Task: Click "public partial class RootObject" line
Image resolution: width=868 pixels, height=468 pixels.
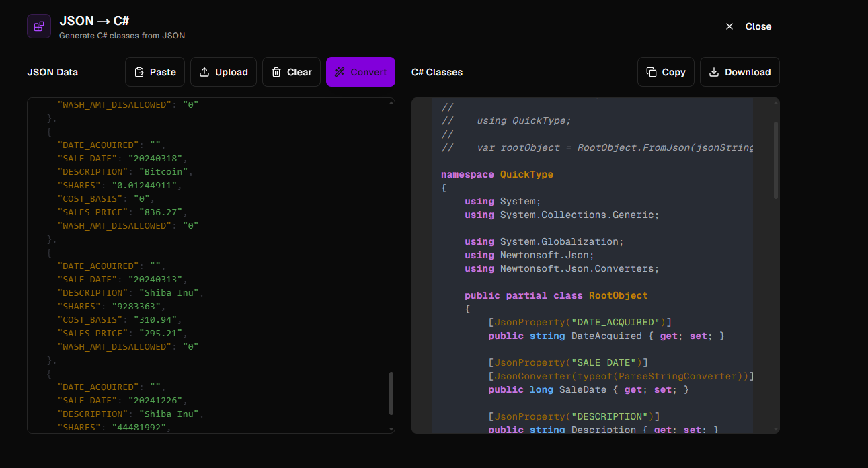Action: pos(556,295)
